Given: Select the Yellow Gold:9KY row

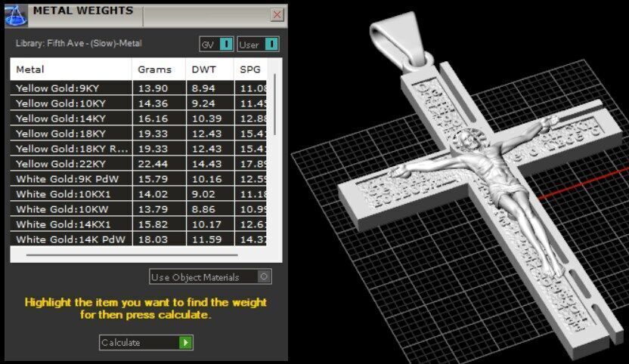Looking at the screenshot, I should [x=138, y=88].
